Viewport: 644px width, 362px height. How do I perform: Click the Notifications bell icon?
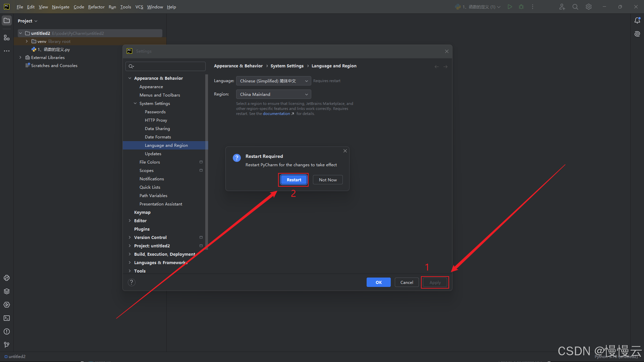637,20
